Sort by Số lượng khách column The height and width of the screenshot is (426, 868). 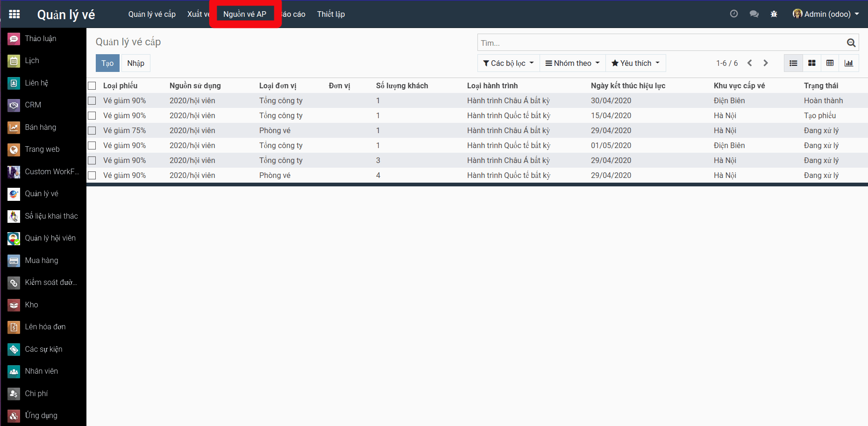402,85
